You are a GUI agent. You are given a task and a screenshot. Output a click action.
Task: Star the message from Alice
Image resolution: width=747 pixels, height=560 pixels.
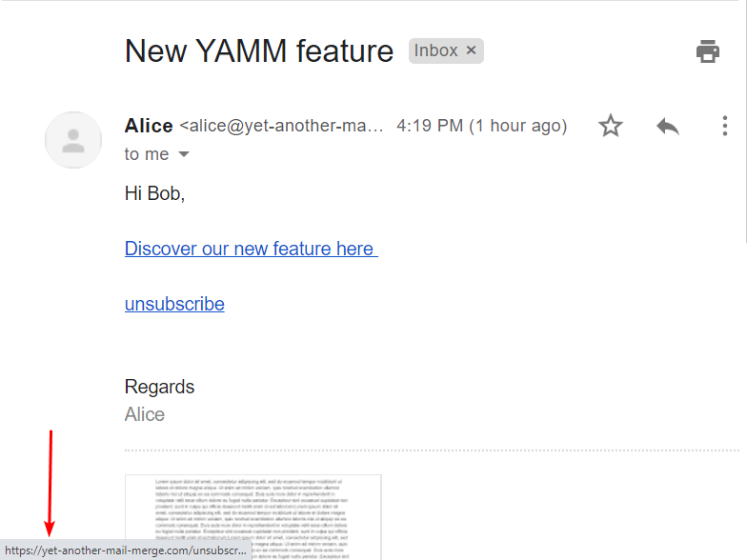(x=611, y=126)
